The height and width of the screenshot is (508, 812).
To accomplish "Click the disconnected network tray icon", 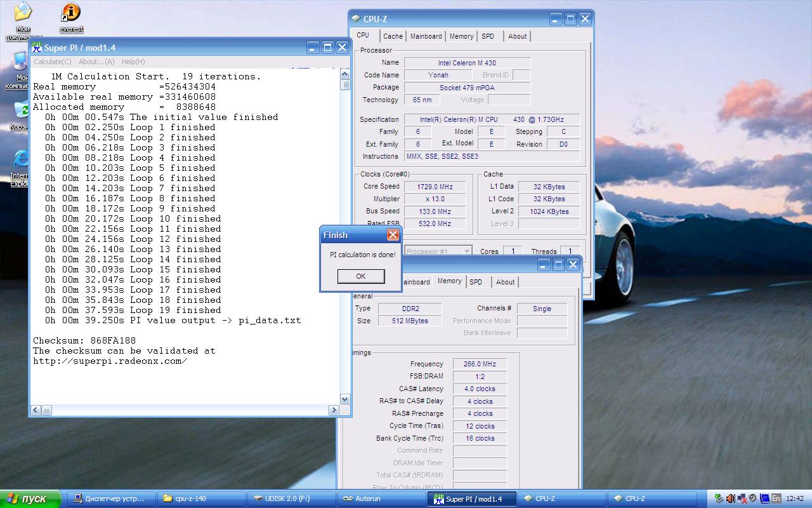I will point(742,498).
